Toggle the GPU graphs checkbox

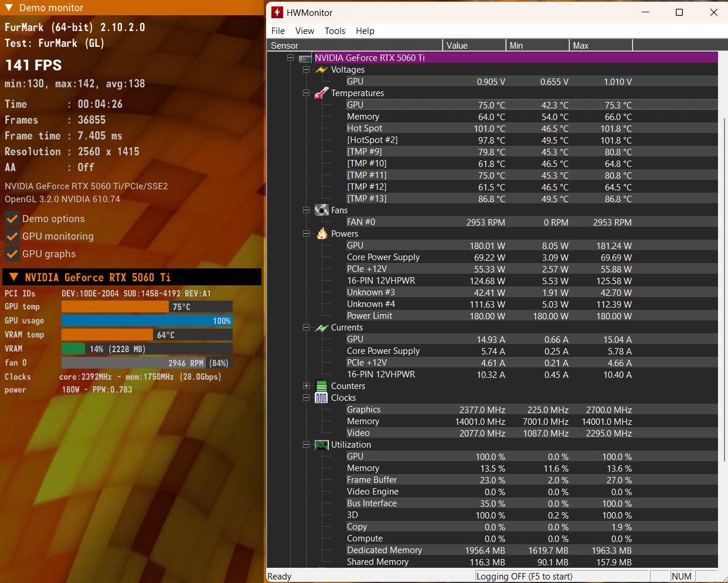point(12,254)
